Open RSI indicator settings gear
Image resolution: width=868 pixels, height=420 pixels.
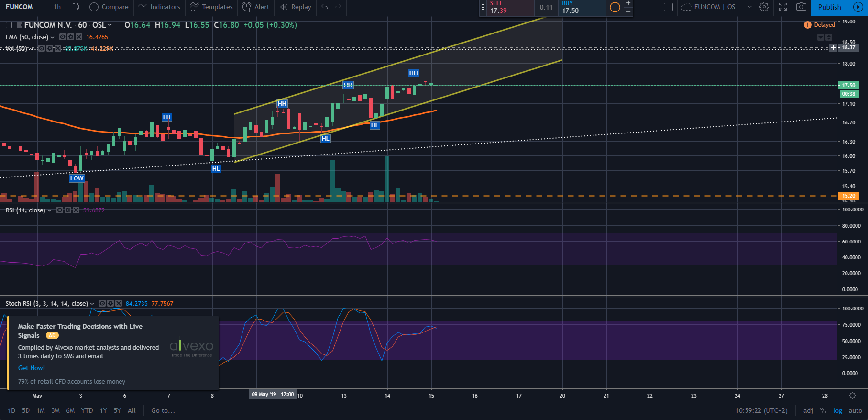coord(68,210)
